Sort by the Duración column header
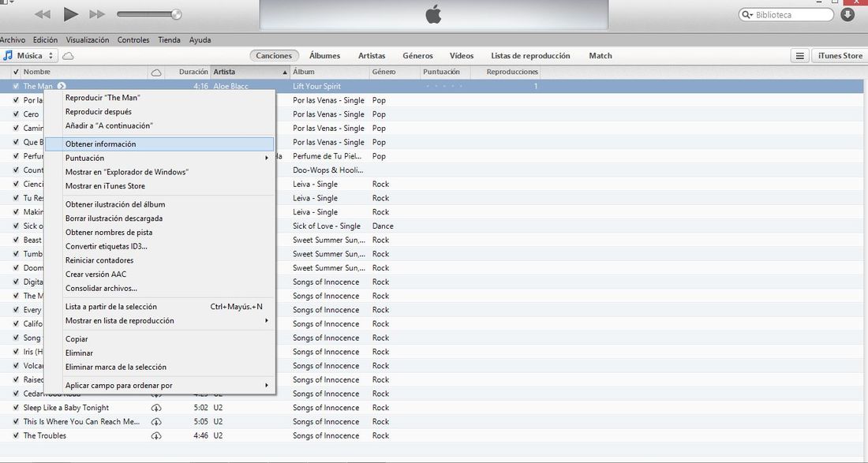 [x=188, y=72]
